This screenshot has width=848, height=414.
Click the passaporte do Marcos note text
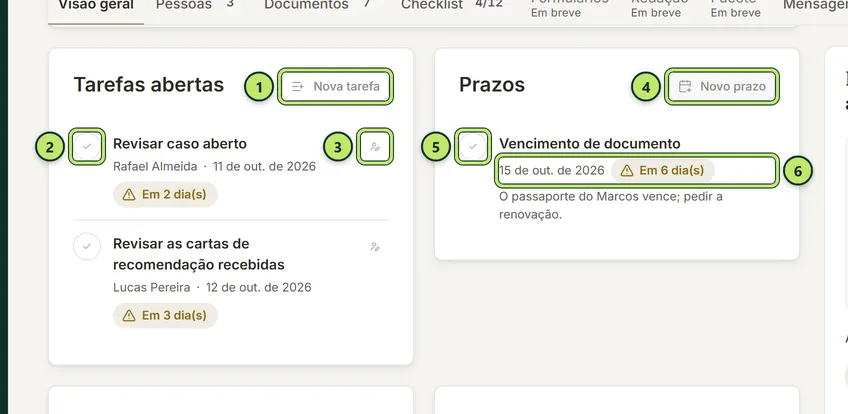pos(611,205)
